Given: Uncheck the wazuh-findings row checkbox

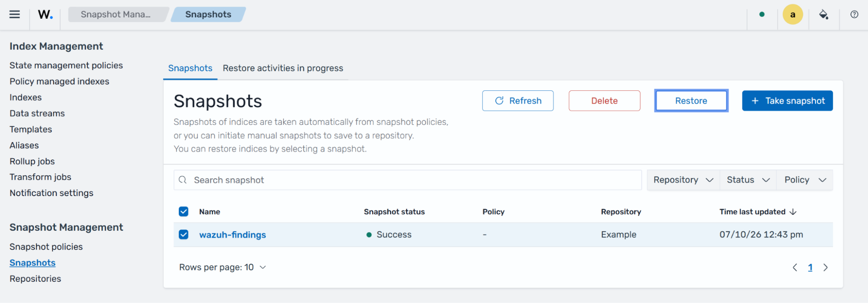Looking at the screenshot, I should 184,235.
